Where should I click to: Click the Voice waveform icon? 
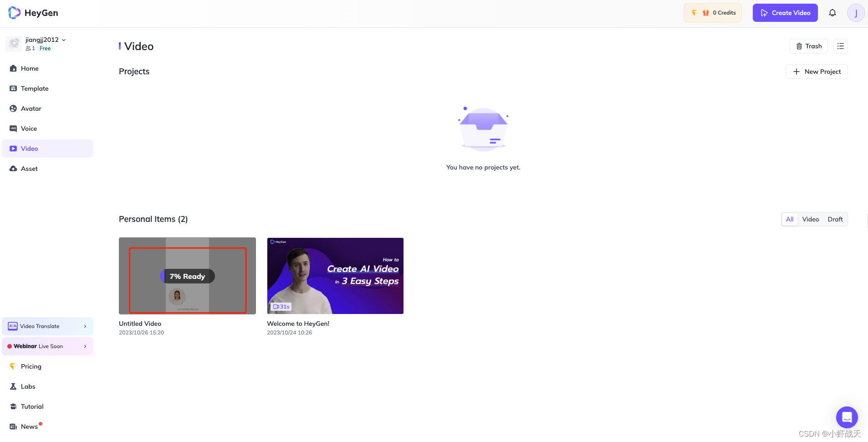pyautogui.click(x=13, y=128)
